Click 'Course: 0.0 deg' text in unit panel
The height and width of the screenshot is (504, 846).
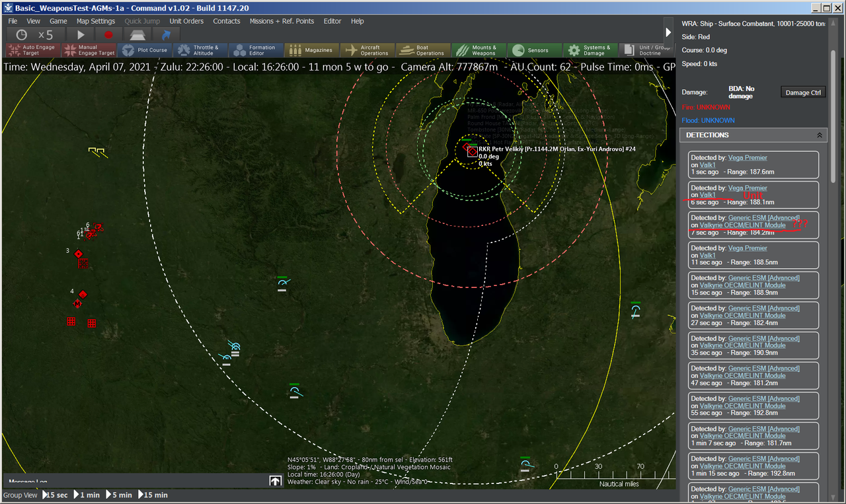(704, 50)
